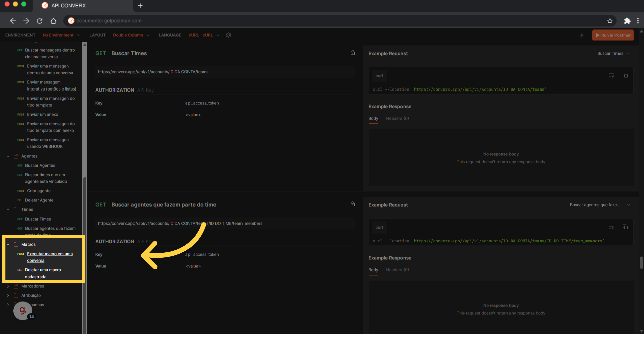The height and width of the screenshot is (362, 644).
Task: Open Buscar mensagens dentro de uma conversa
Action: tap(50, 53)
